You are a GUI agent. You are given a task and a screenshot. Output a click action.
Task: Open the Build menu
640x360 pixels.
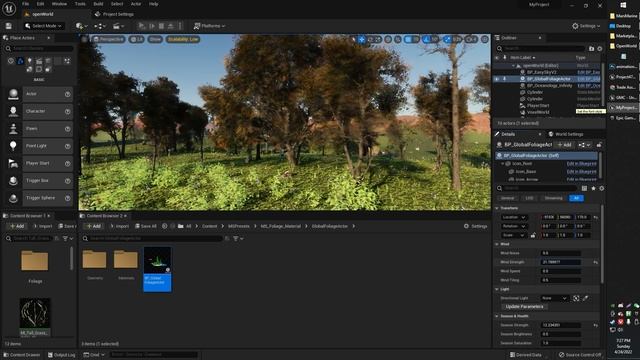[98, 4]
